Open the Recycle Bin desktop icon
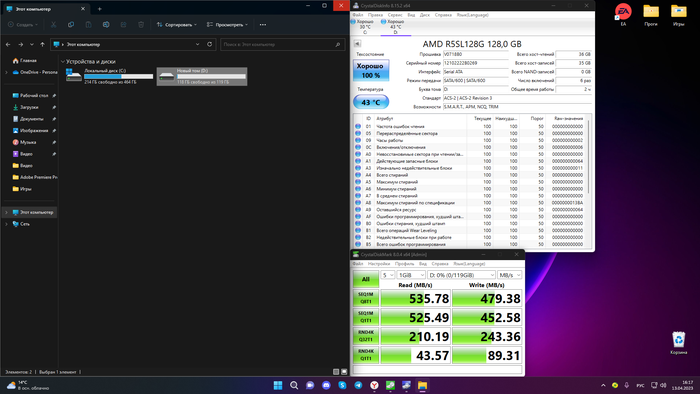This screenshot has width=700, height=394. point(678,343)
